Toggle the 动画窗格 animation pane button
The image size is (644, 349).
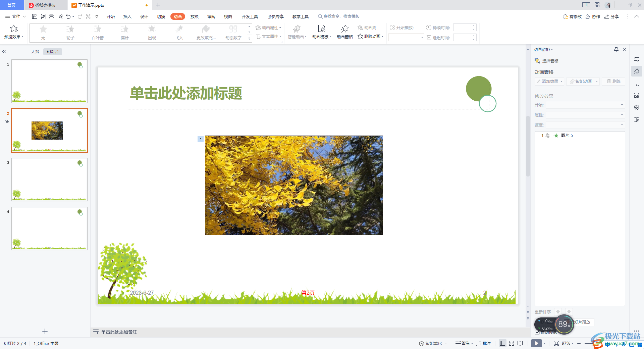345,32
